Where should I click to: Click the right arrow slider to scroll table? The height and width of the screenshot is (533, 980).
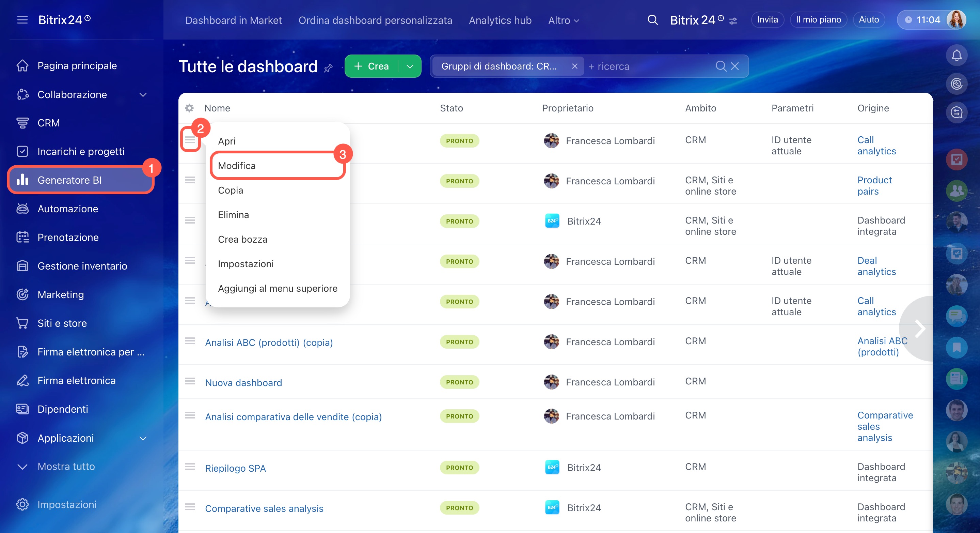[919, 328]
